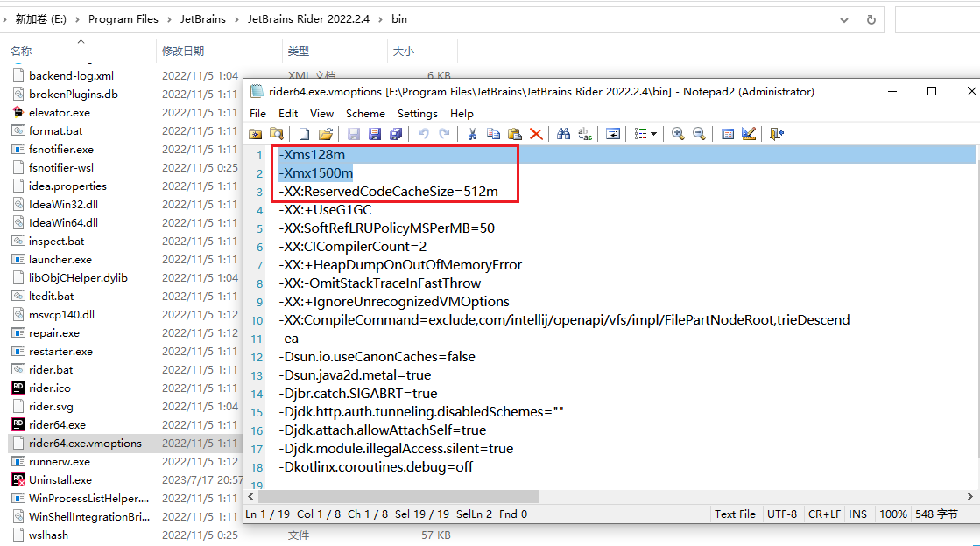Open the File menu in Notepad2
Image resolution: width=980 pixels, height=546 pixels.
257,114
